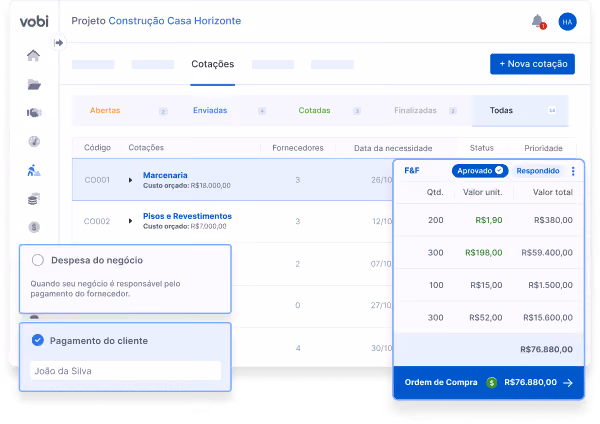Click the R$380,00 total value

click(553, 220)
